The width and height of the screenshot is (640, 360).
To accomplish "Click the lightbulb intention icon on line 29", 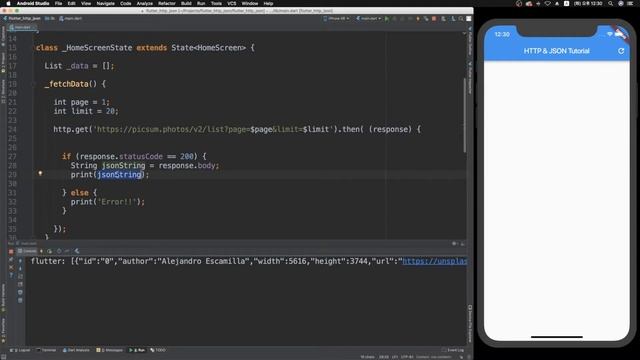I will [40, 173].
